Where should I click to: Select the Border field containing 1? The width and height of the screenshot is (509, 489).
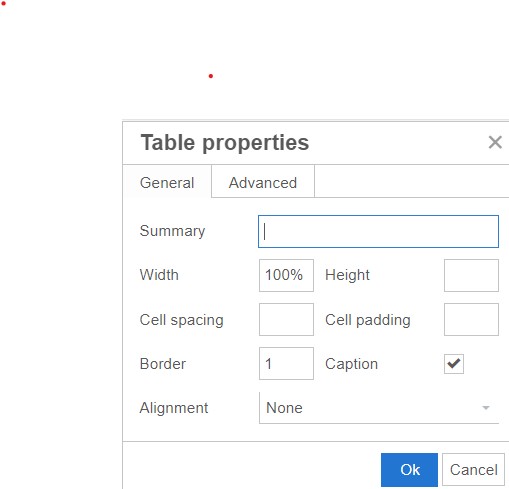point(286,363)
